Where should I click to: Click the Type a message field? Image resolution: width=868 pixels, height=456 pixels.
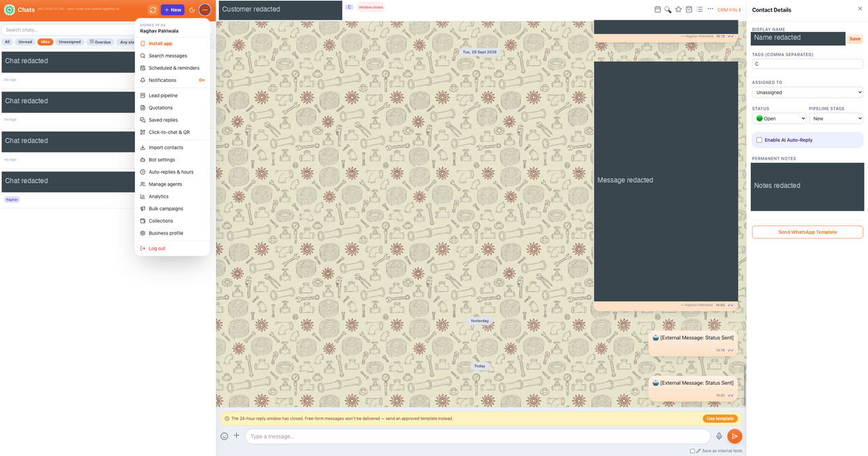[x=477, y=436]
